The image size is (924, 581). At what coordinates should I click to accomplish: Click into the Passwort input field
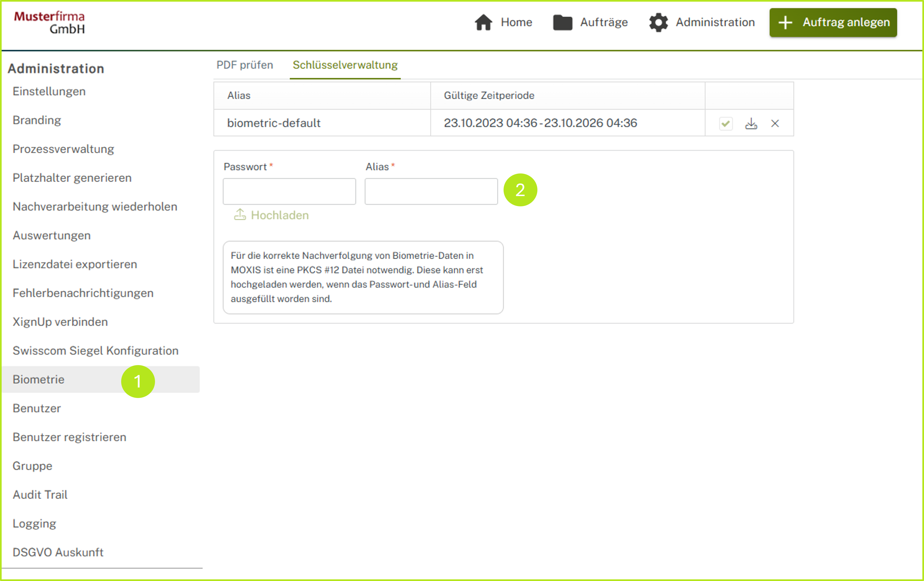[x=289, y=191]
